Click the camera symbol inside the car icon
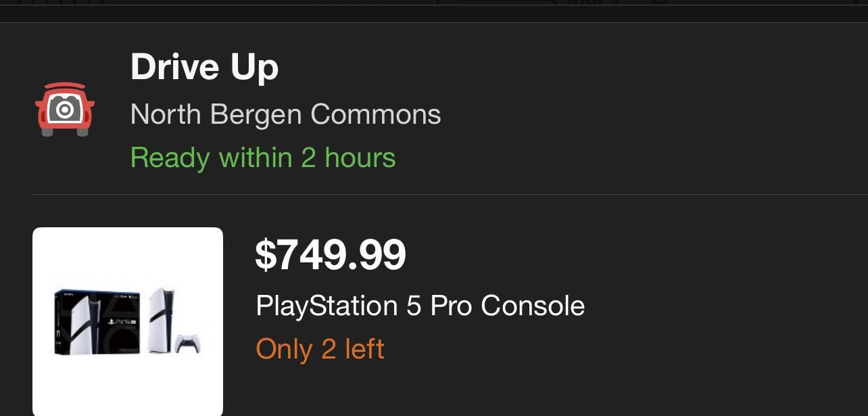 (x=65, y=109)
